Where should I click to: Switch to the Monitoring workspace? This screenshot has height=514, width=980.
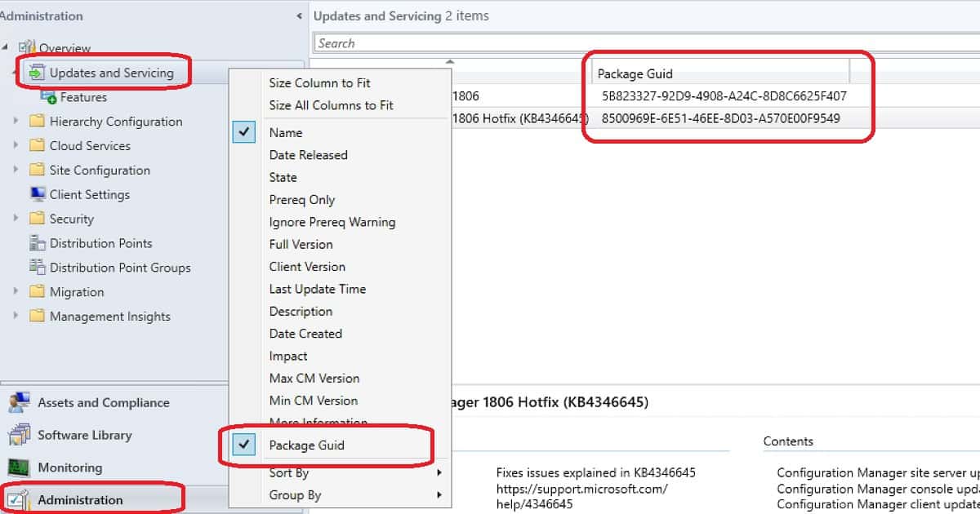(x=69, y=467)
